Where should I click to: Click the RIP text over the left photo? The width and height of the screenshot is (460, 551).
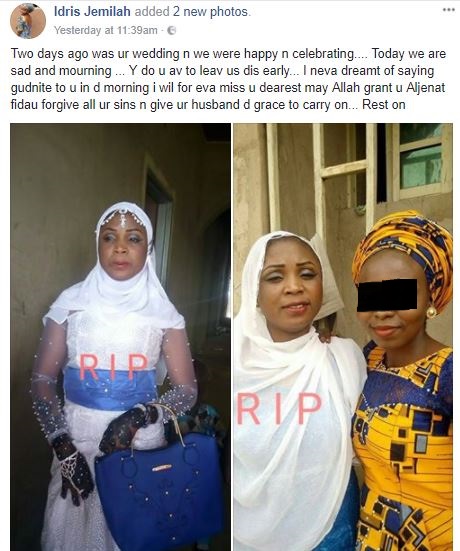point(114,367)
